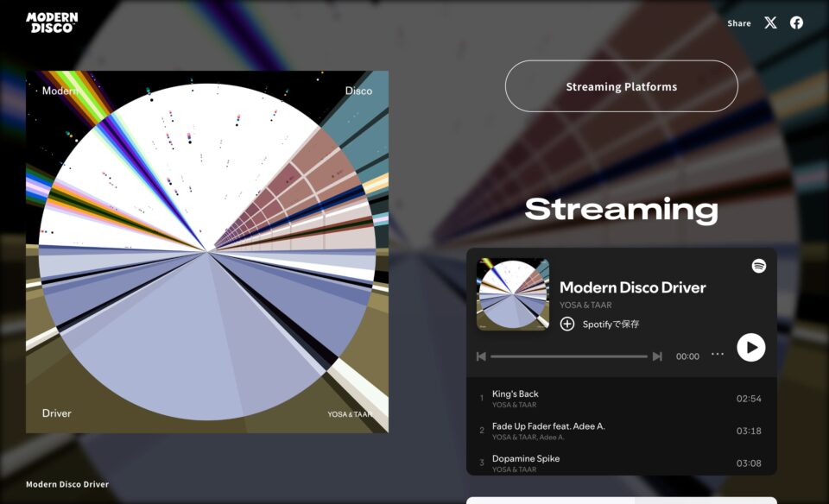Open the YOSA & TAAR artist link under album title

585,305
